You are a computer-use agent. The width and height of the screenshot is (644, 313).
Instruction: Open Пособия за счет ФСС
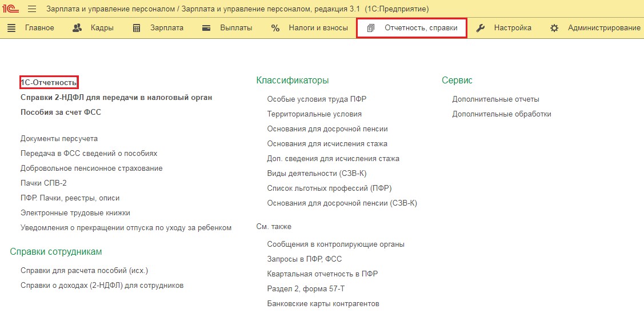click(x=61, y=112)
